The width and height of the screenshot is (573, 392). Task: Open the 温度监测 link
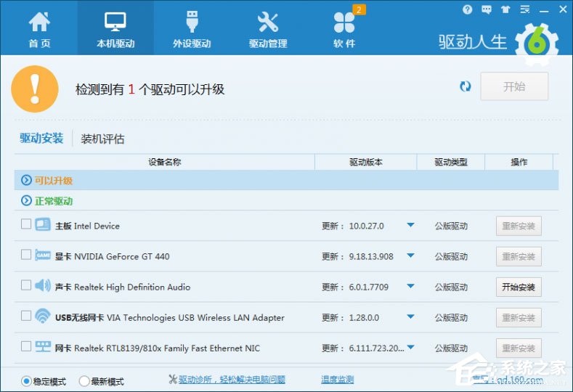pos(337,380)
